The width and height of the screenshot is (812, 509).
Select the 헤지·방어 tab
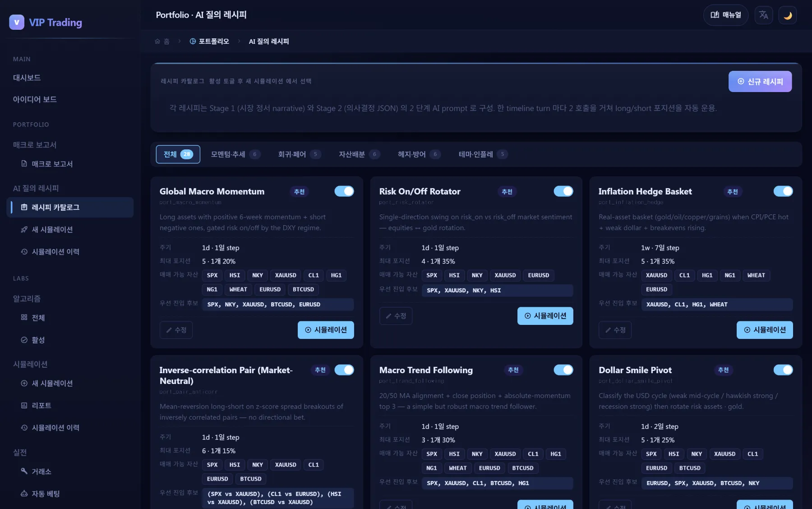(x=419, y=154)
